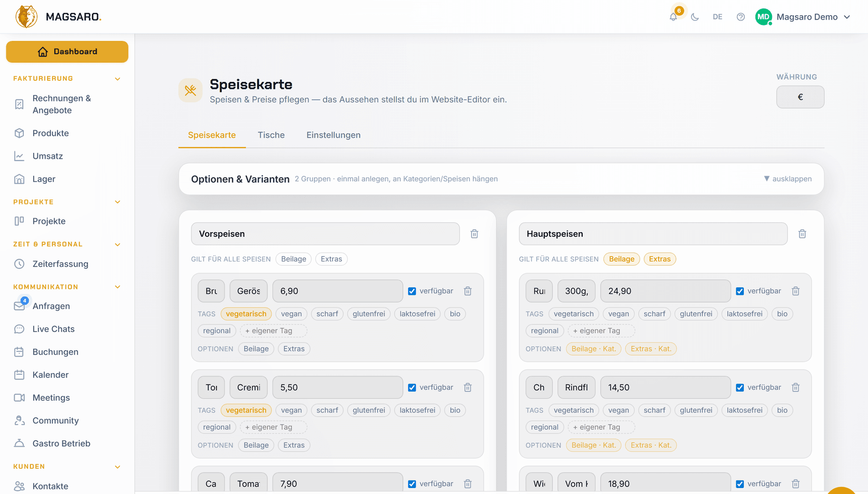Add eigener Tag to 6,90 dish

[273, 331]
